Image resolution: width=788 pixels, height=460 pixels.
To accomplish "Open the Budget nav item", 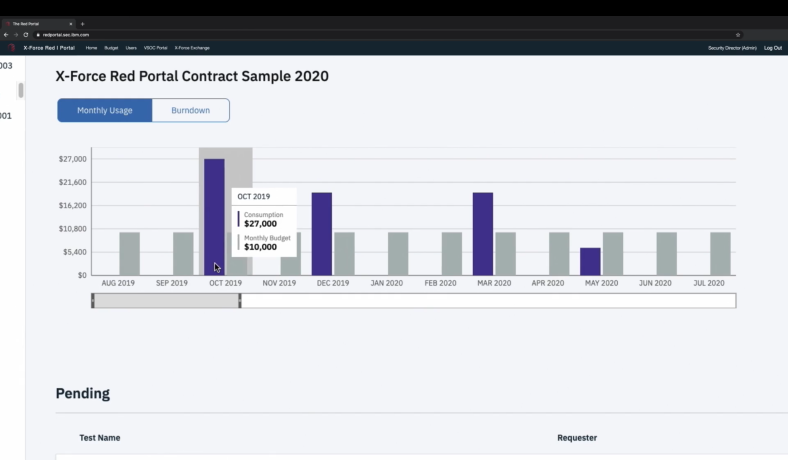I will pyautogui.click(x=111, y=48).
